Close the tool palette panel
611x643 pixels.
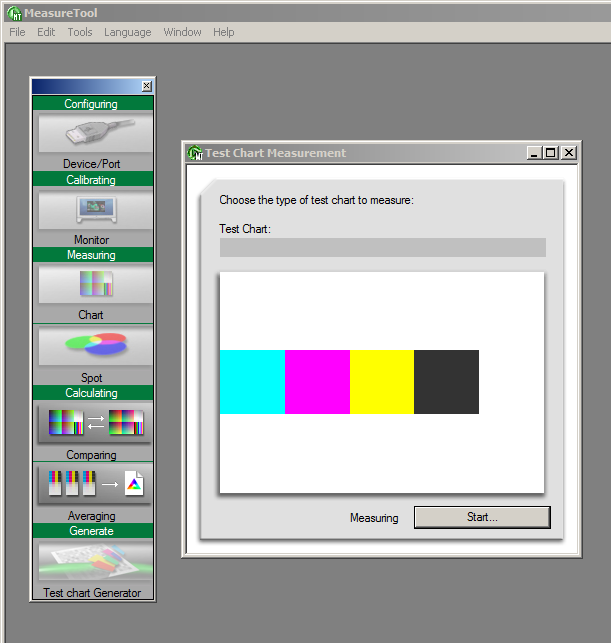point(147,86)
